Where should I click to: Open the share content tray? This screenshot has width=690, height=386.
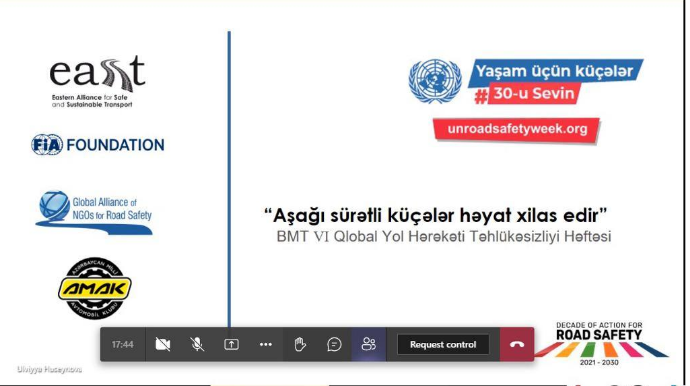click(231, 345)
